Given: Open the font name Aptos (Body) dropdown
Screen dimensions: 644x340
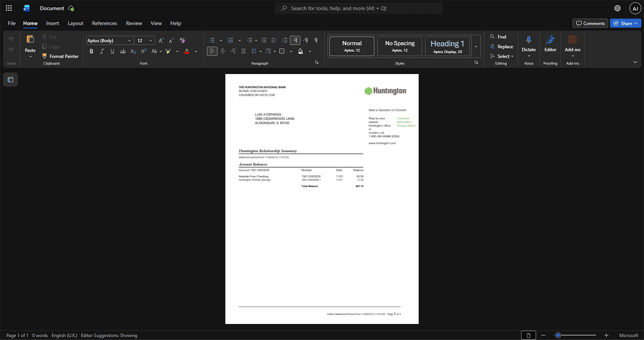Looking at the screenshot, I should (129, 41).
